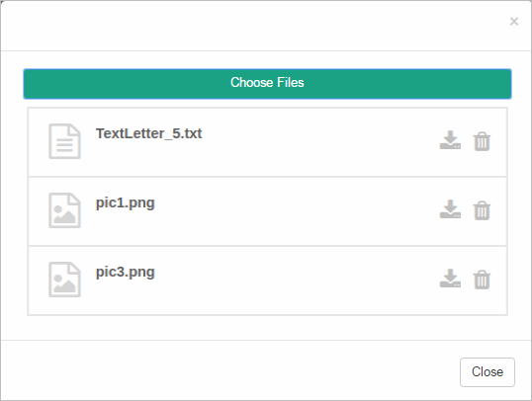Select the pic3.png file name
This screenshot has height=401, width=532.
[x=126, y=273]
